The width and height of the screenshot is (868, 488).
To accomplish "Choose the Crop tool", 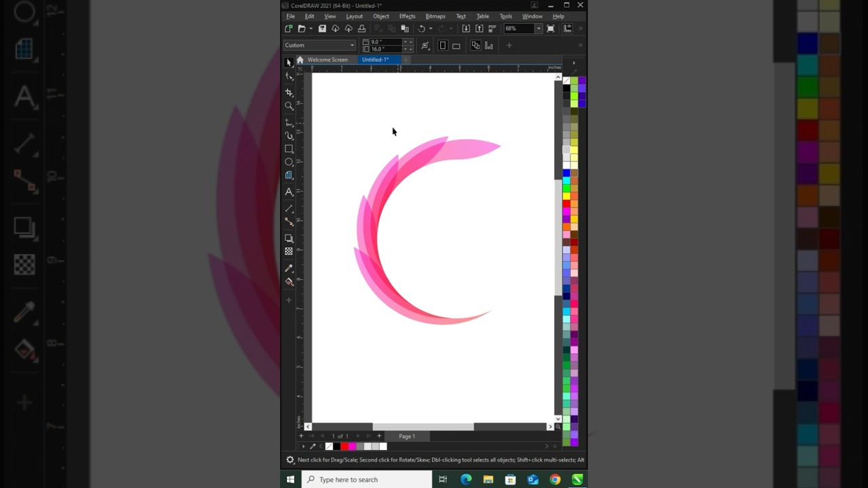I will [x=289, y=92].
